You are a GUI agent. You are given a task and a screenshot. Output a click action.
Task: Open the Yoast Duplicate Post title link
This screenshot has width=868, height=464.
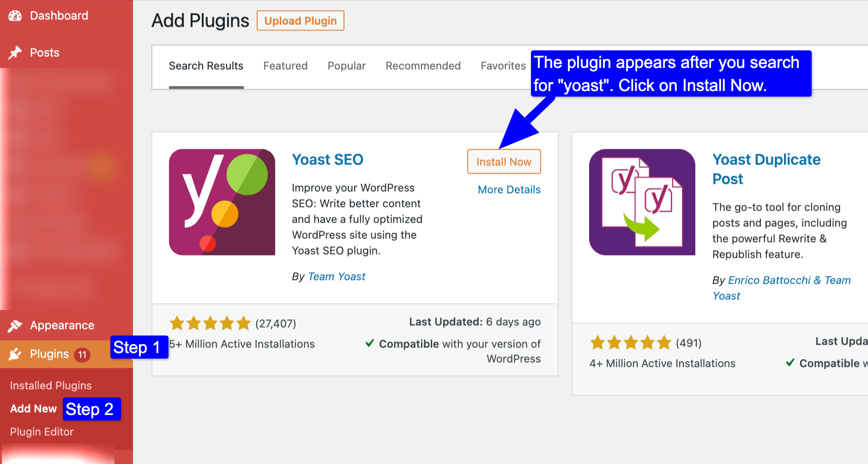click(x=766, y=169)
